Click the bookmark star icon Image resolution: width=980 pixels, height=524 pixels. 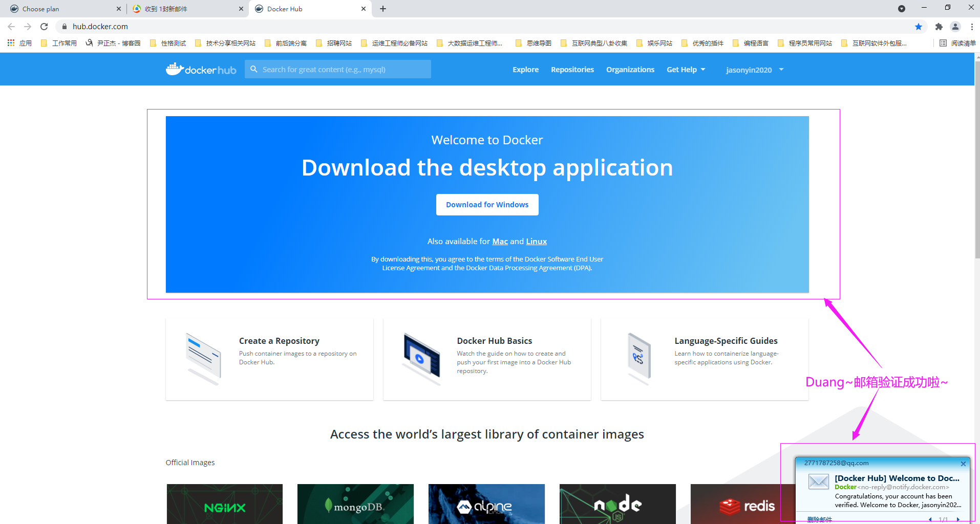click(x=918, y=27)
